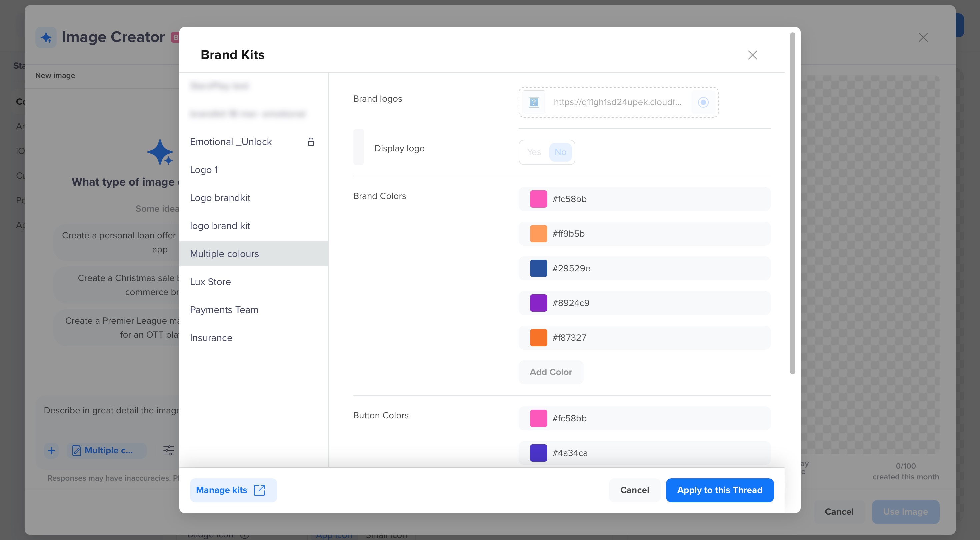
Task: Click Cancel in Image Creator footer
Action: click(x=839, y=512)
